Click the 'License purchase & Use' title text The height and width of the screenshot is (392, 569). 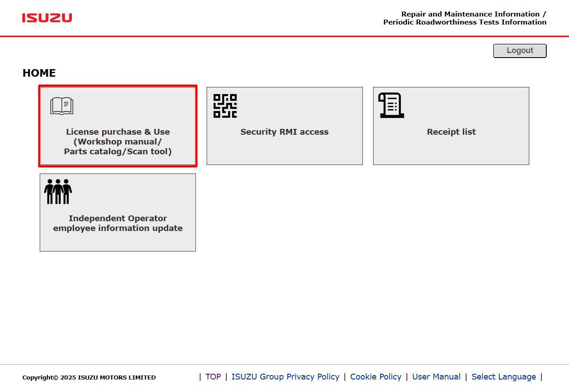(x=118, y=132)
